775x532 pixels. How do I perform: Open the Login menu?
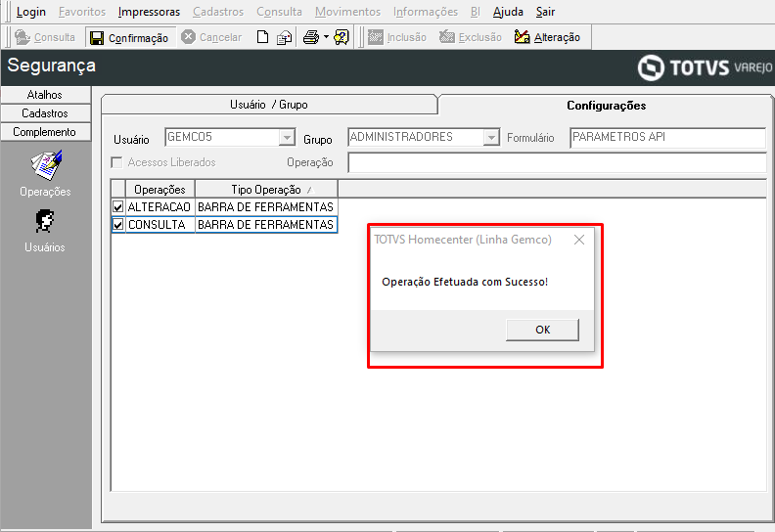(31, 12)
